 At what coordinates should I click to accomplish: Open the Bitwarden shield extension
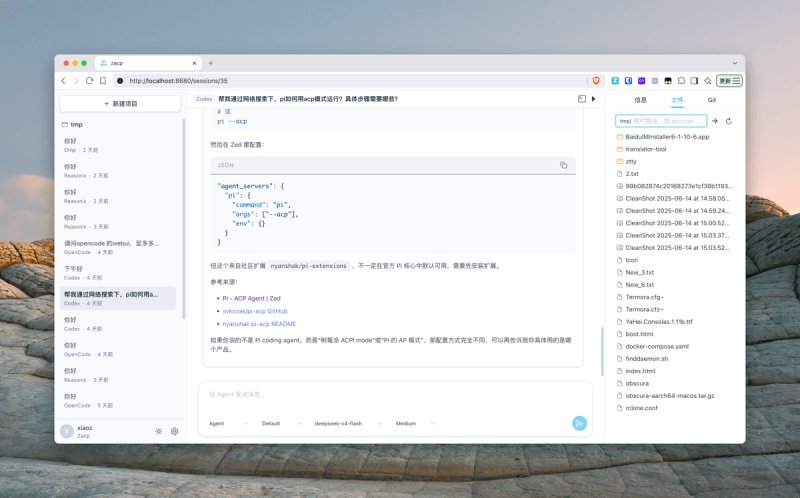point(629,81)
